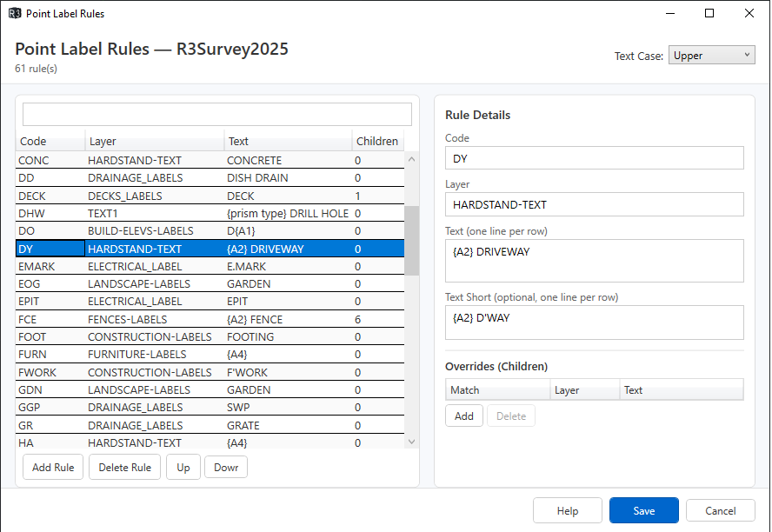Click the rule search filter box
772x532 pixels.
(217, 114)
